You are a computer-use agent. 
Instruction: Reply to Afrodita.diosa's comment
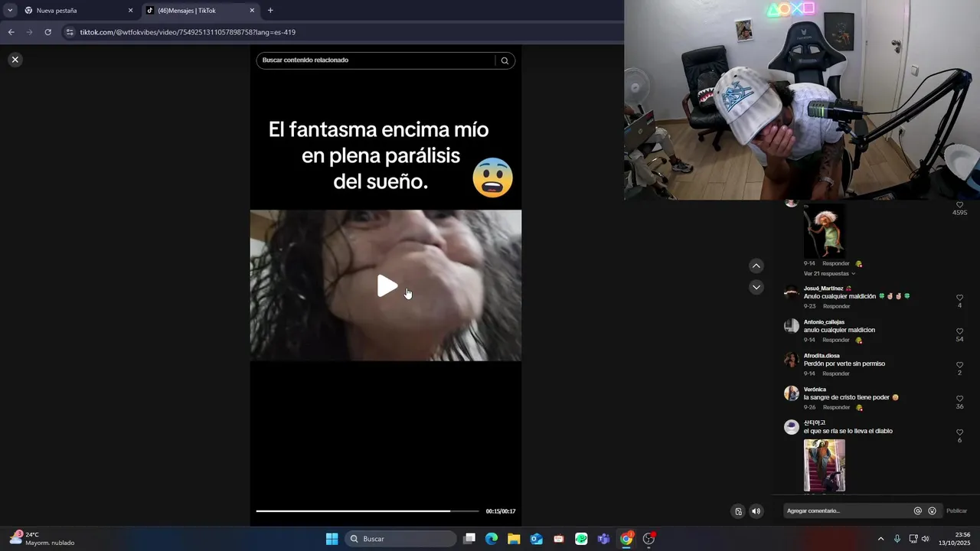click(x=836, y=373)
